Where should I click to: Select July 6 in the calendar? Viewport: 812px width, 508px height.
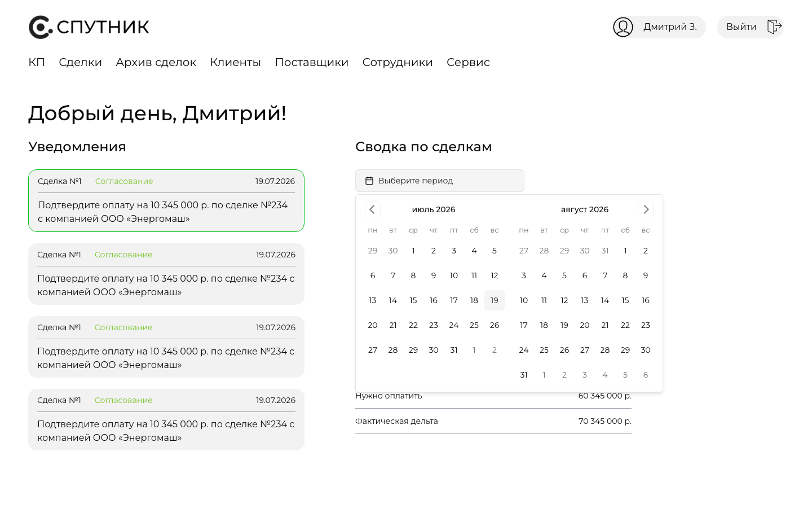tap(373, 275)
